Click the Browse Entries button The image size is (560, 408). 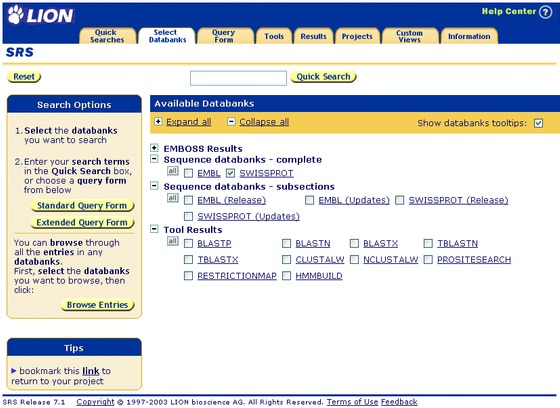[x=98, y=305]
